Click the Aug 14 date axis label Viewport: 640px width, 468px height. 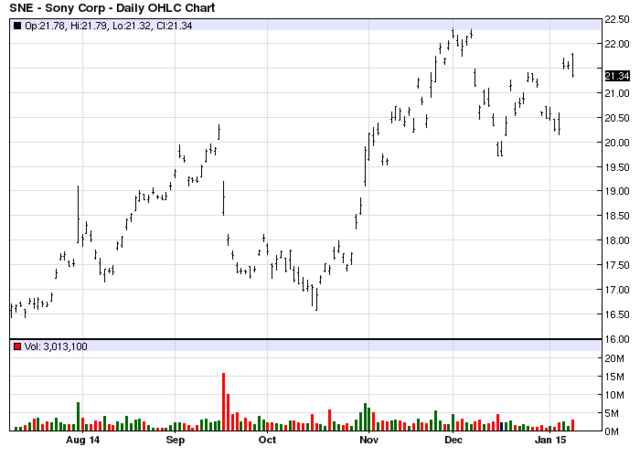[x=82, y=440]
